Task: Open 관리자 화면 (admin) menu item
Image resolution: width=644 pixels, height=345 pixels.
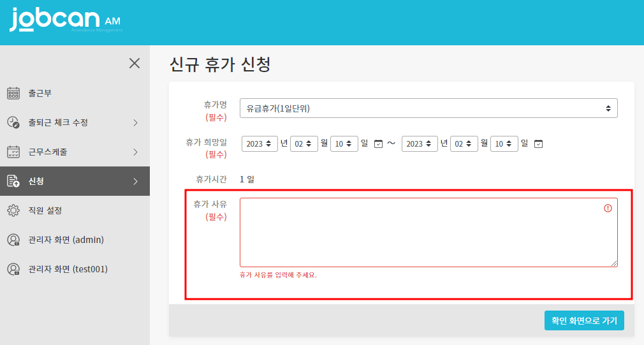Action: pos(66,240)
